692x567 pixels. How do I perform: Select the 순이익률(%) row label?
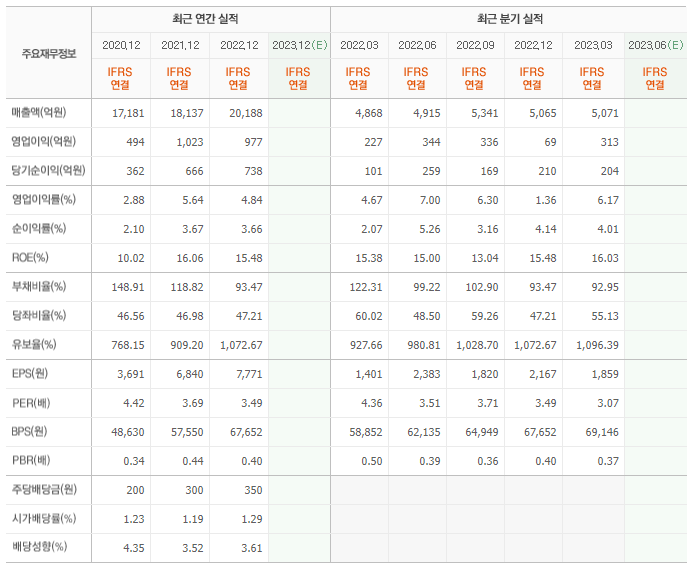tap(39, 229)
